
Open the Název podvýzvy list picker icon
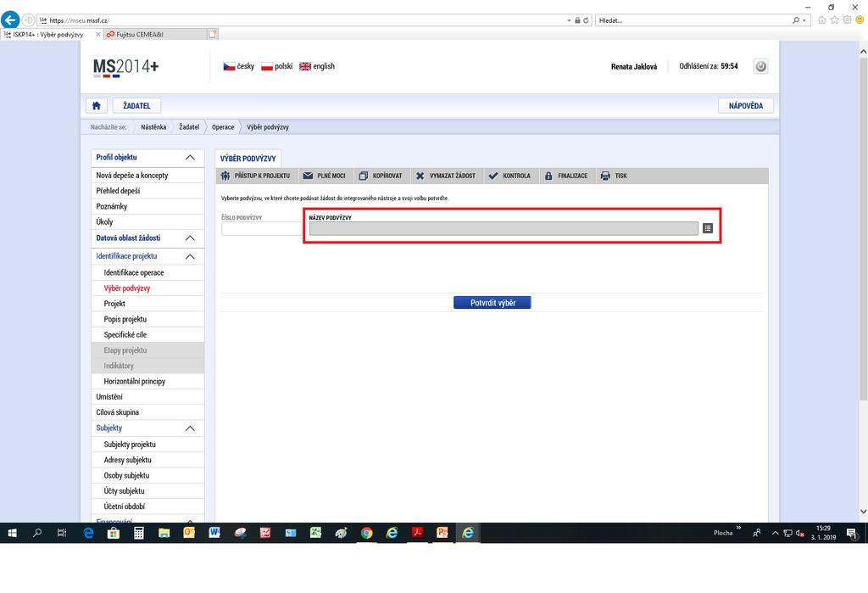(x=708, y=227)
